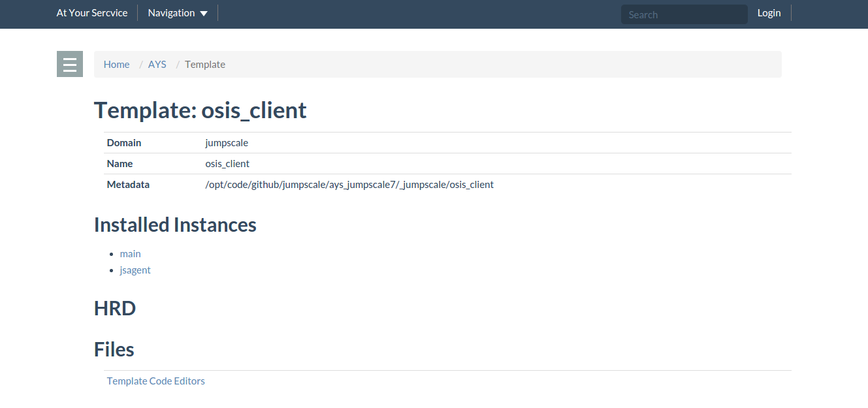The width and height of the screenshot is (868, 408).
Task: Click the Domain row label
Action: [124, 142]
